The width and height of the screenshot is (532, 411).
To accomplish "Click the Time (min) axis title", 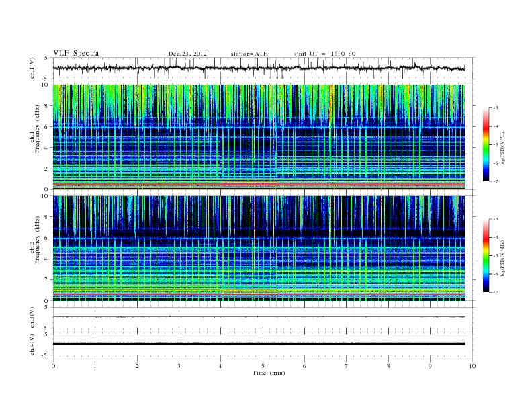I will pos(269,373).
